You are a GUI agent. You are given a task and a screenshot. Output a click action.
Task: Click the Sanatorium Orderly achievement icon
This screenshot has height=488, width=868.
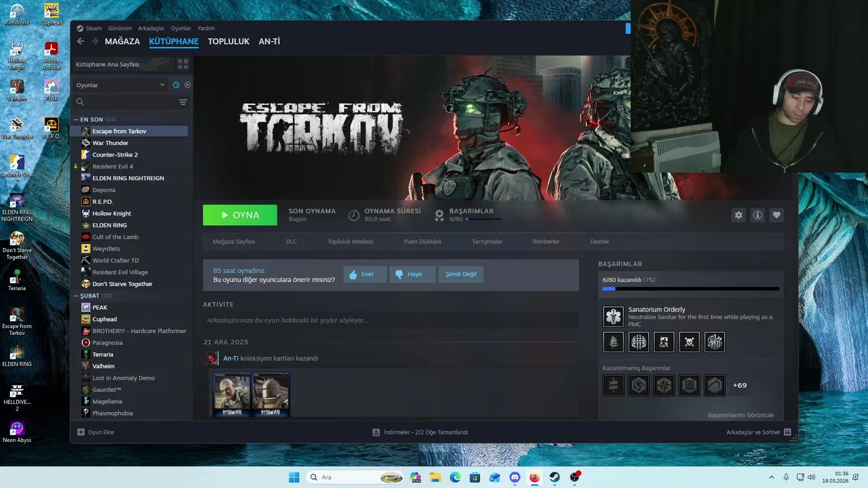click(613, 316)
